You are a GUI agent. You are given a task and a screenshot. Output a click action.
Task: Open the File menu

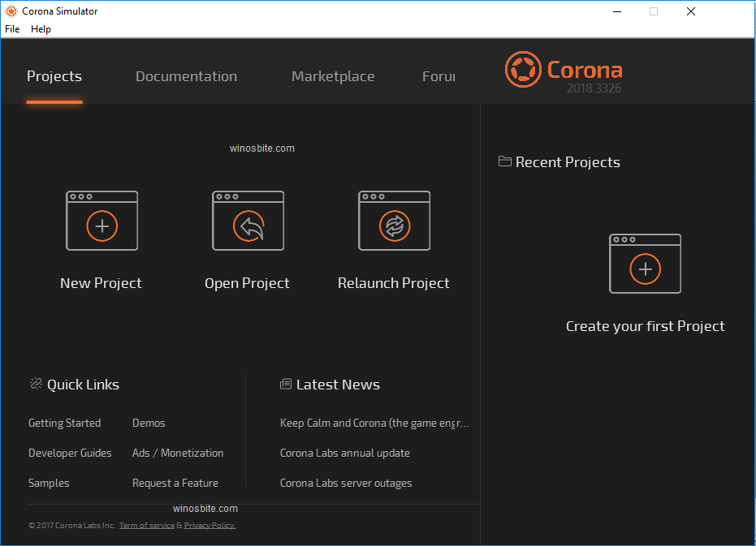tap(12, 29)
